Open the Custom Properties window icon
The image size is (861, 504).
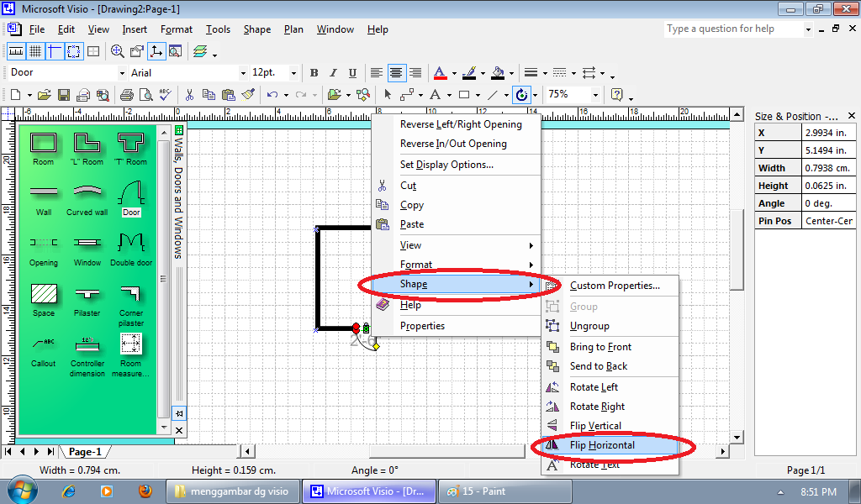(136, 51)
